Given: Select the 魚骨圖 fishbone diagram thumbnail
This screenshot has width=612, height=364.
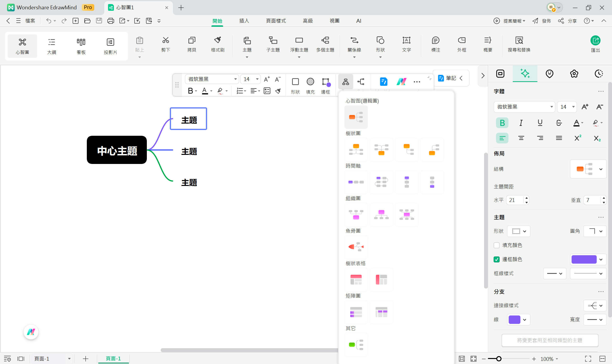Looking at the screenshot, I should click(356, 247).
